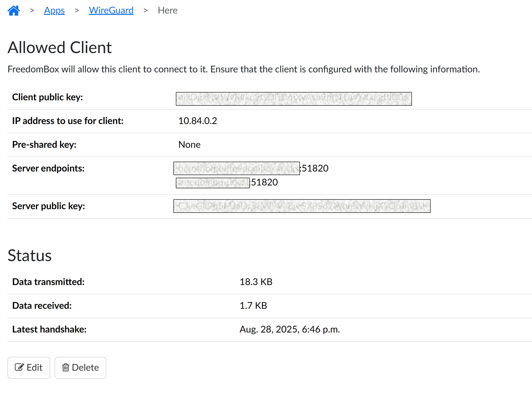Click the 'Data transmitted:' label
The width and height of the screenshot is (532, 400).
tap(48, 282)
